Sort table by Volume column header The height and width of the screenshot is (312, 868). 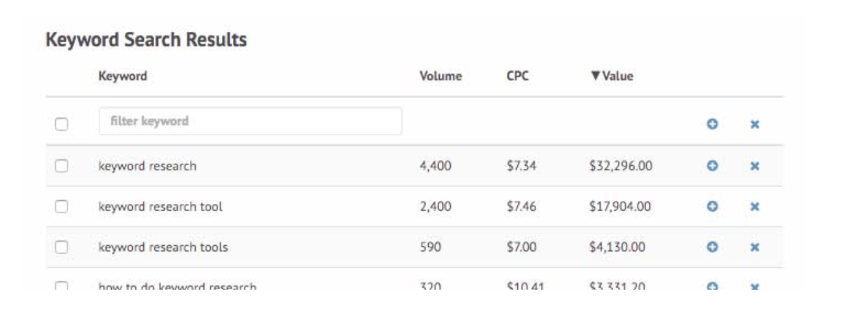[x=441, y=76]
